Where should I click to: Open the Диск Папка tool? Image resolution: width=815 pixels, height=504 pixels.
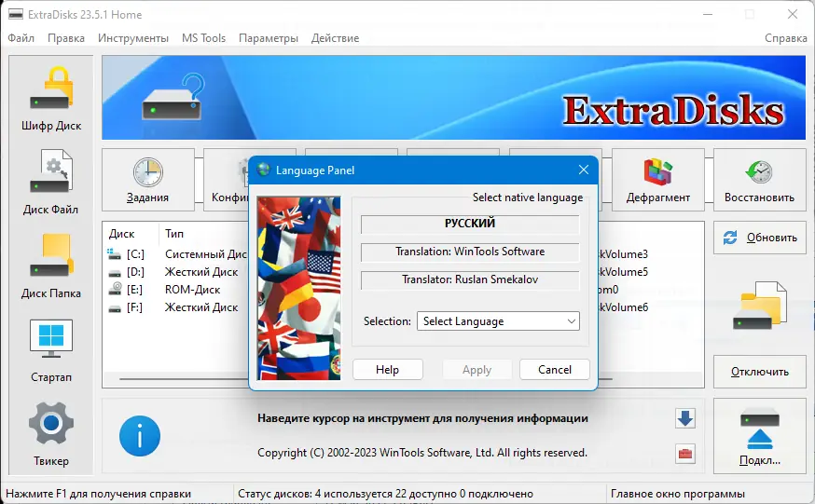pyautogui.click(x=51, y=266)
